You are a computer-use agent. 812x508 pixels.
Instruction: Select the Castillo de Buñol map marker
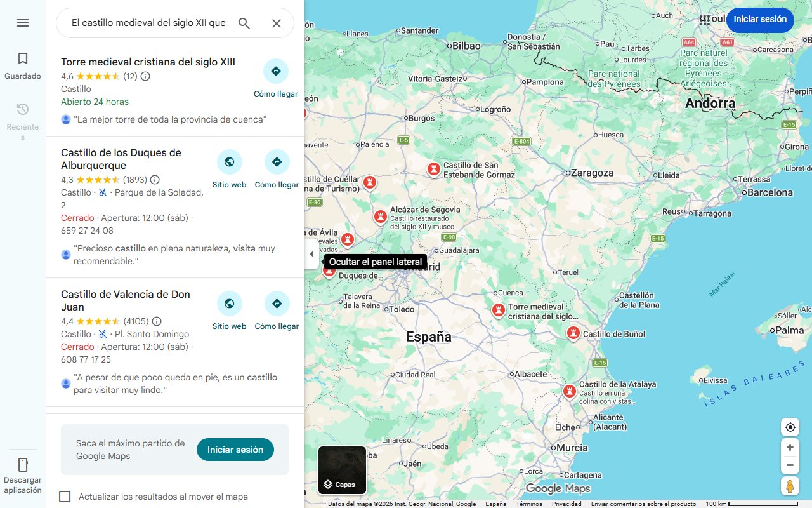click(x=573, y=332)
